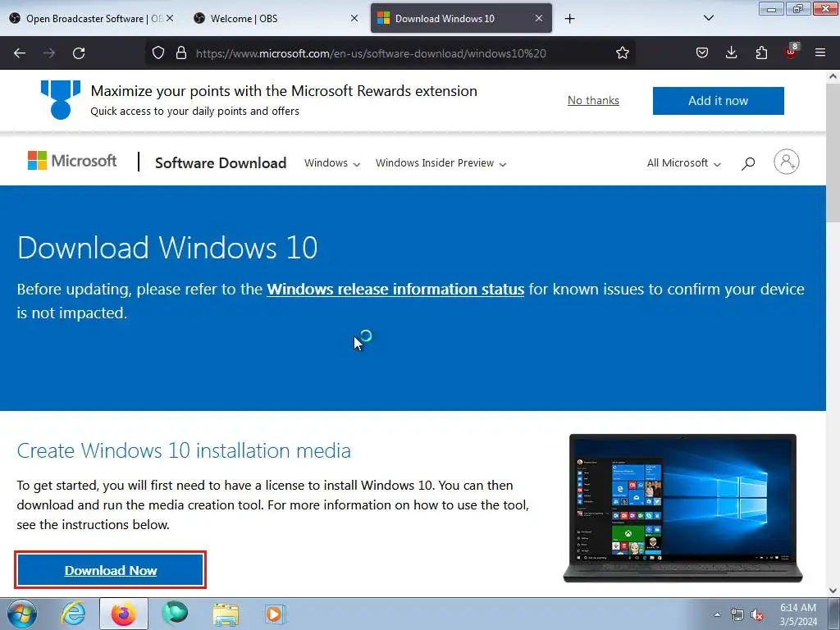Bookmark this page with the star
This screenshot has width=840, height=630.
(x=622, y=52)
